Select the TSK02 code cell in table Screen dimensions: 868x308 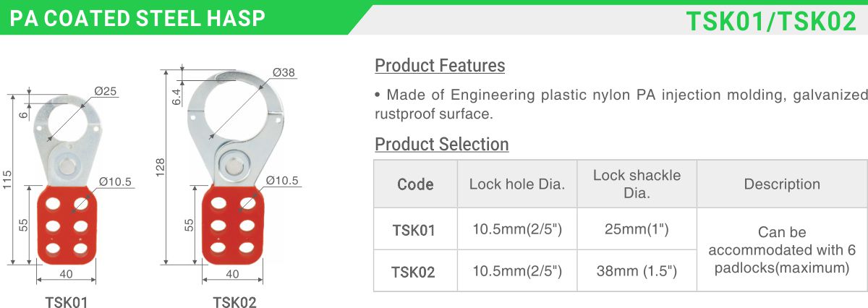[415, 271]
